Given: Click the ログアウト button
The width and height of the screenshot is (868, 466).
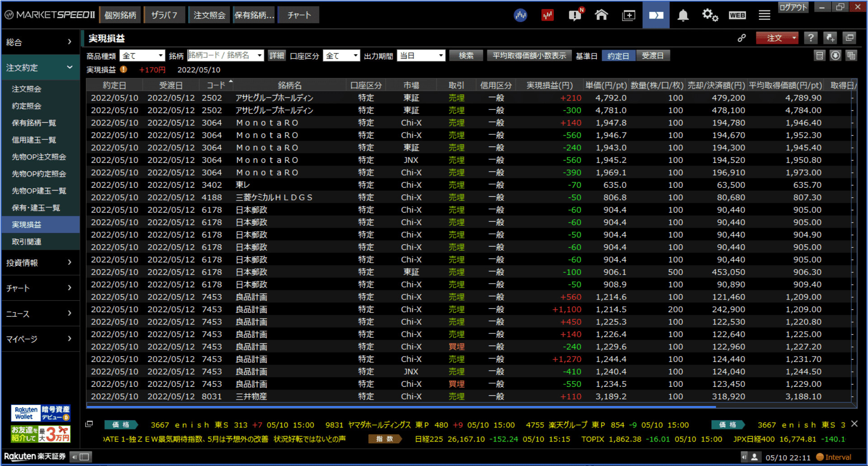Looking at the screenshot, I should tap(793, 7).
